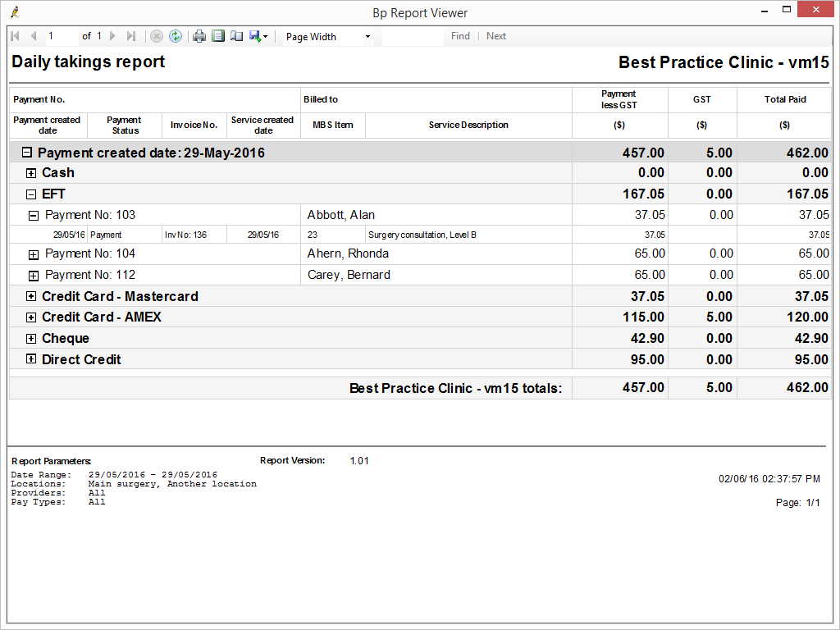Maximize the Bp Report Viewer window
This screenshot has height=630, width=840.
tap(787, 10)
